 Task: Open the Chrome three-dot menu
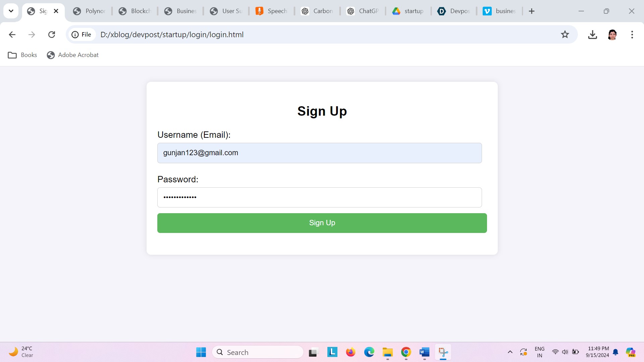(x=632, y=35)
